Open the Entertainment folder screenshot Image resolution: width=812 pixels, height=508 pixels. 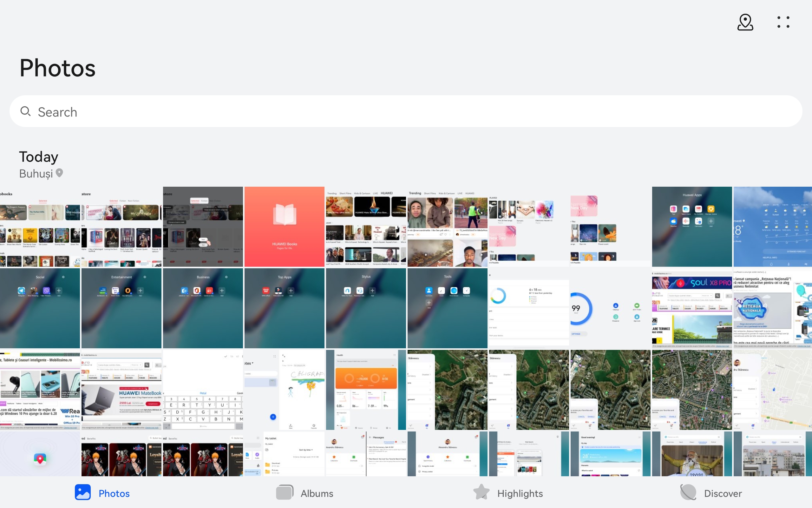tap(121, 308)
